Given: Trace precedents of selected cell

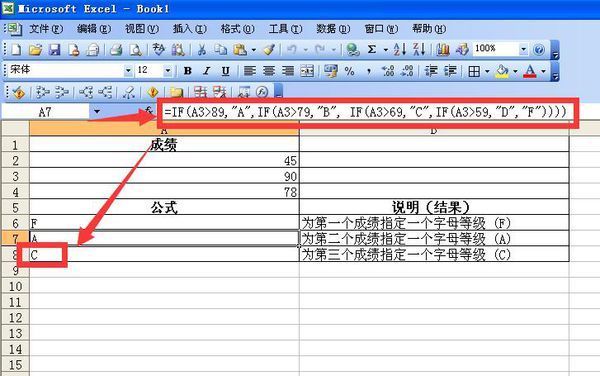Looking at the screenshot, I should tap(42, 92).
